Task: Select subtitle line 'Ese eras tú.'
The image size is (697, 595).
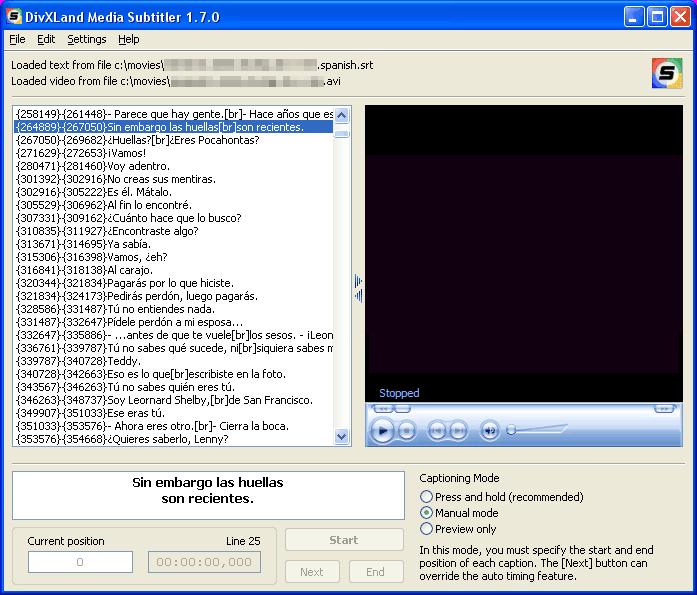Action: coord(174,413)
